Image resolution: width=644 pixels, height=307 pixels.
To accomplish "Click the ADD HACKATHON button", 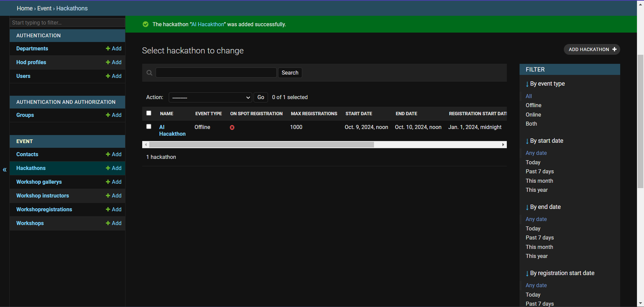I will click(x=592, y=49).
